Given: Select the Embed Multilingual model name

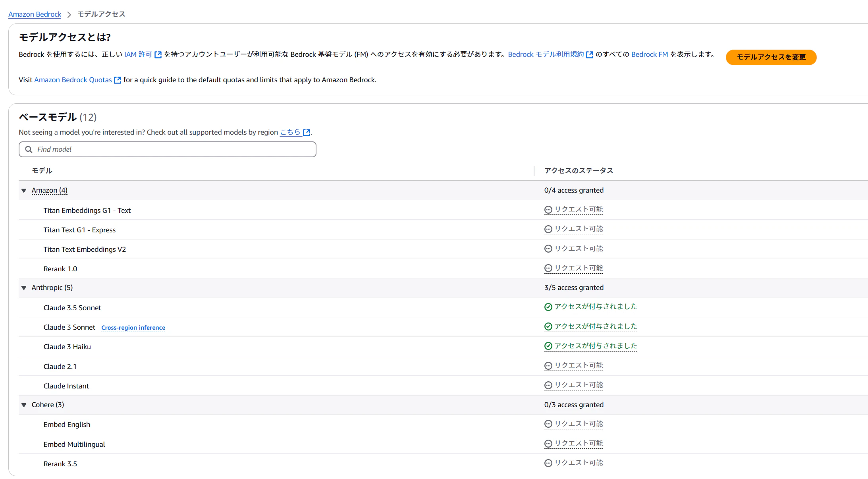Looking at the screenshot, I should [74, 444].
